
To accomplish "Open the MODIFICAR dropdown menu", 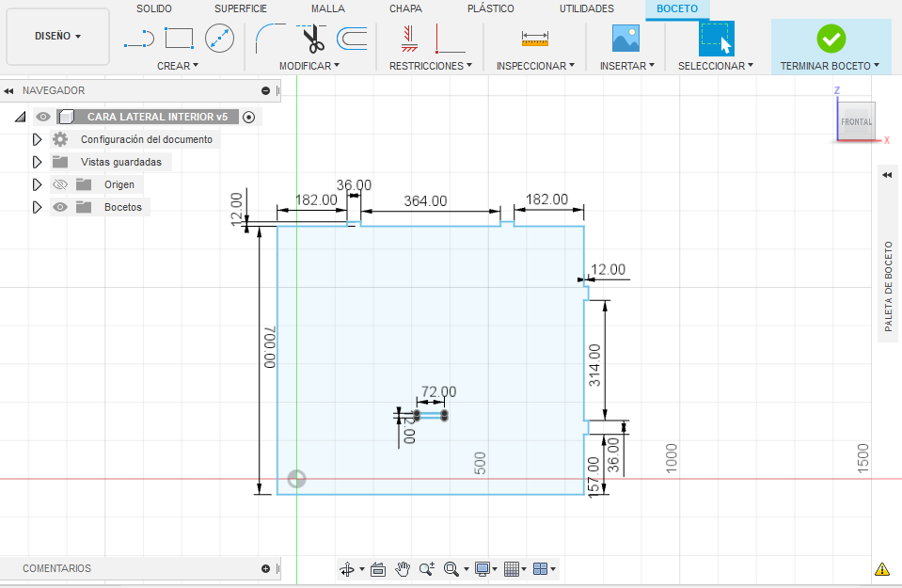I will point(309,66).
